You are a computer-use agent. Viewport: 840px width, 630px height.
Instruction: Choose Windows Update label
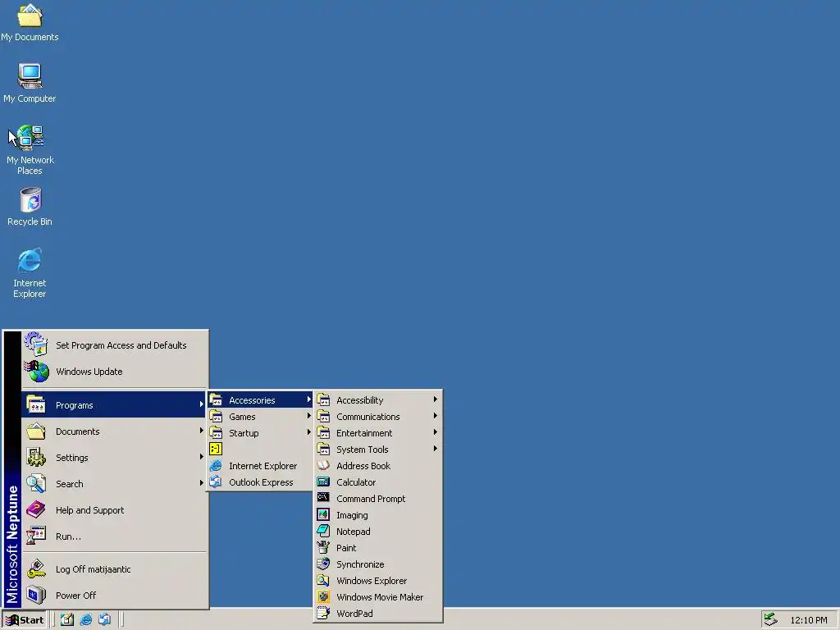89,372
